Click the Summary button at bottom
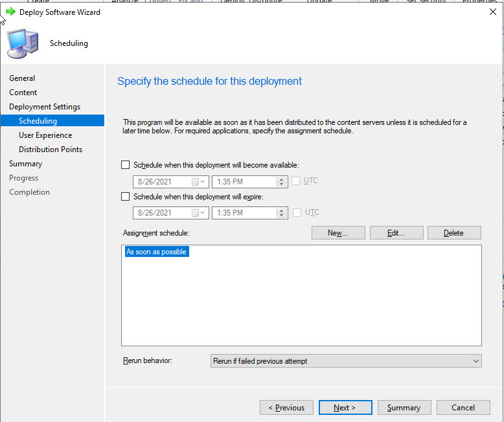The image size is (504, 422). (x=404, y=408)
